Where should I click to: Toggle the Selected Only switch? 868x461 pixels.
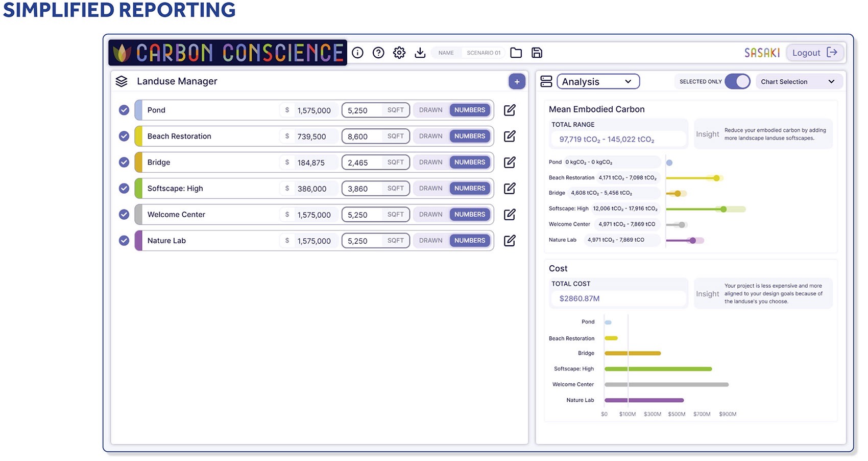pos(737,81)
